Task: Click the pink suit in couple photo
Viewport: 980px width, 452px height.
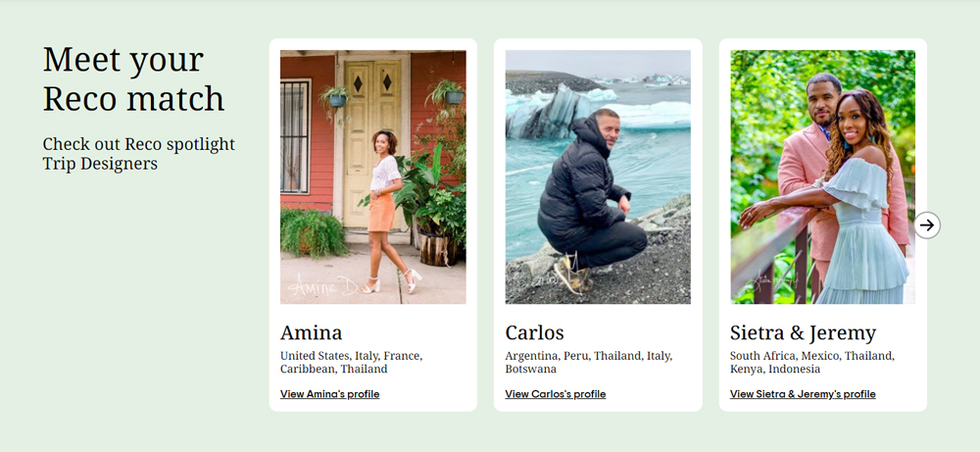Action: pos(812,181)
